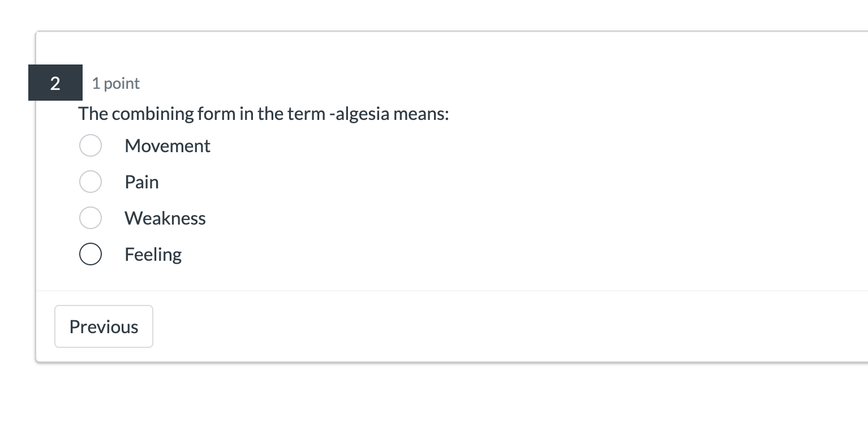This screenshot has width=868, height=422.
Task: Click the Pain answer text label
Action: (x=141, y=182)
